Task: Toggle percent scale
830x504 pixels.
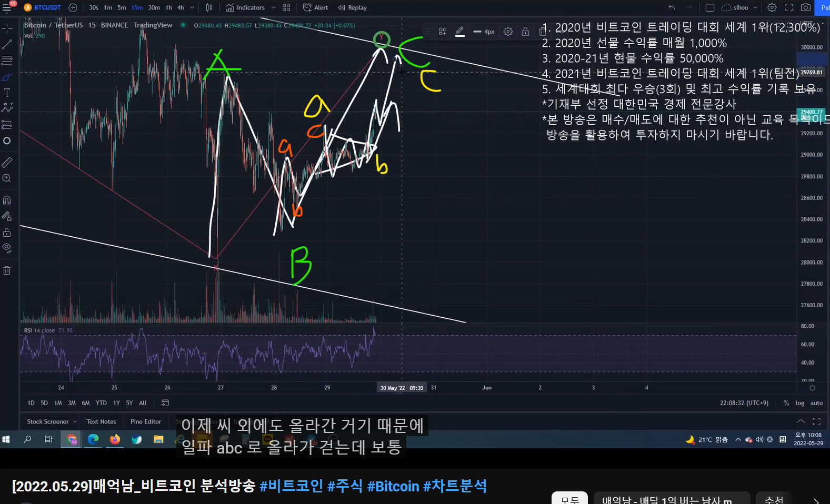Action: point(786,403)
